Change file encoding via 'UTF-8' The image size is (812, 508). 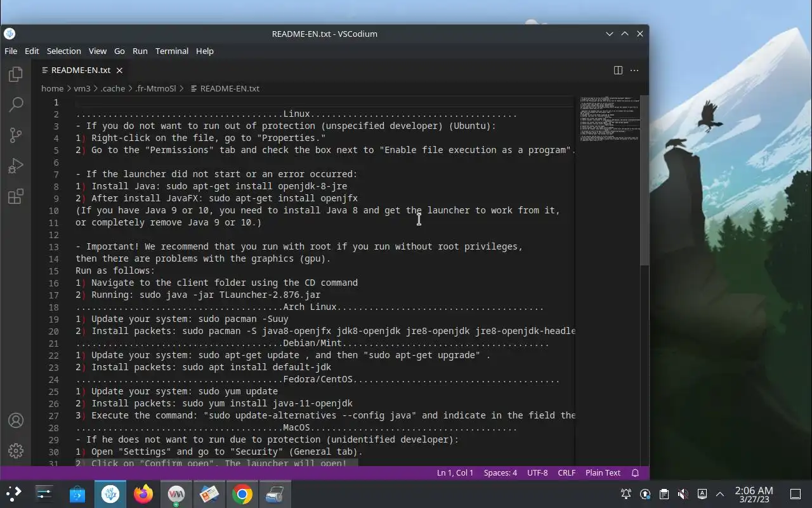(537, 473)
